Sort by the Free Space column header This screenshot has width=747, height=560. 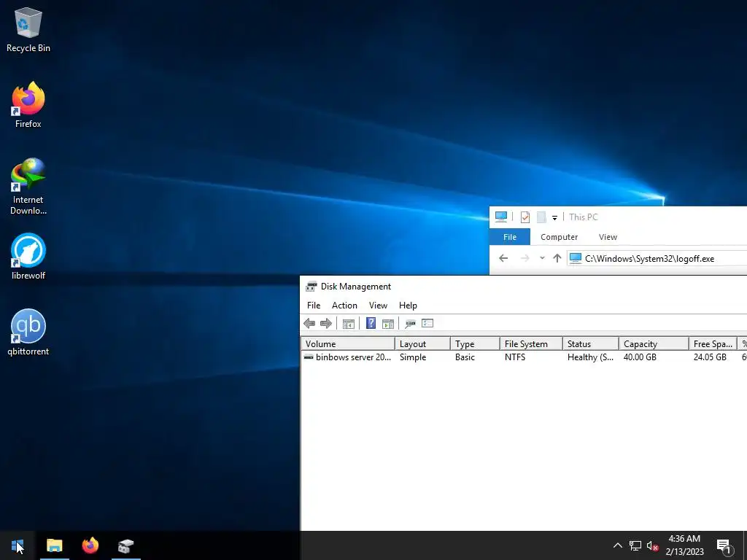coord(713,344)
